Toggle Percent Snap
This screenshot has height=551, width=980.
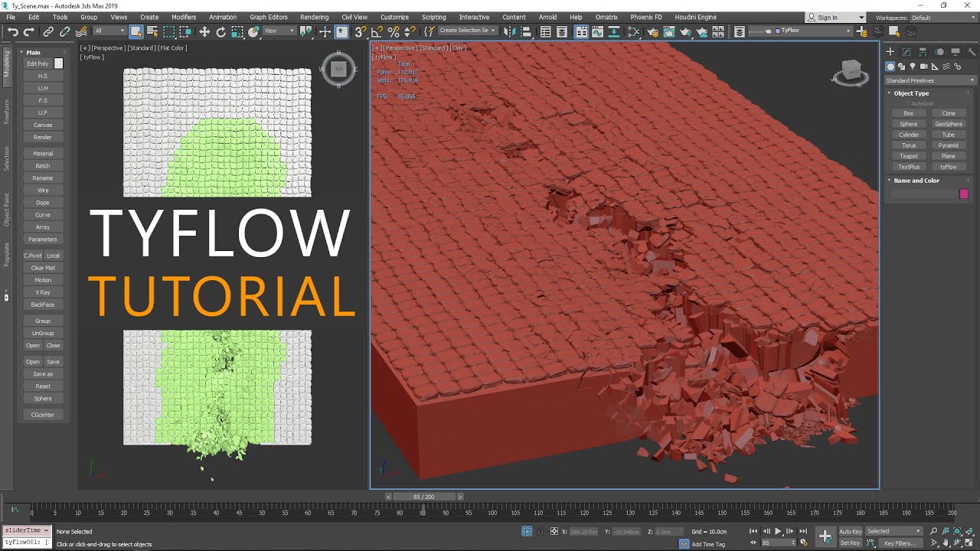point(394,31)
